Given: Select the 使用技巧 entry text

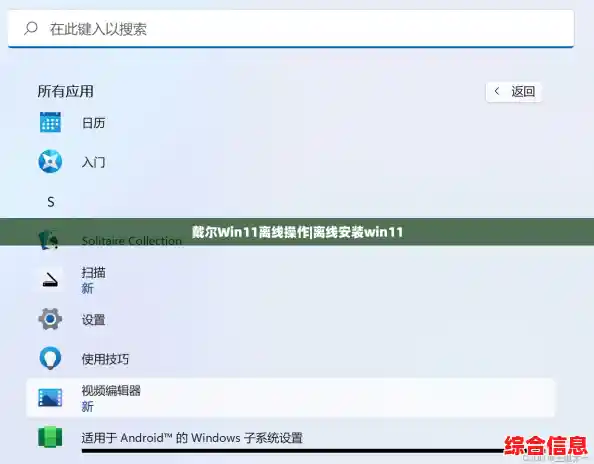Looking at the screenshot, I should point(105,359).
